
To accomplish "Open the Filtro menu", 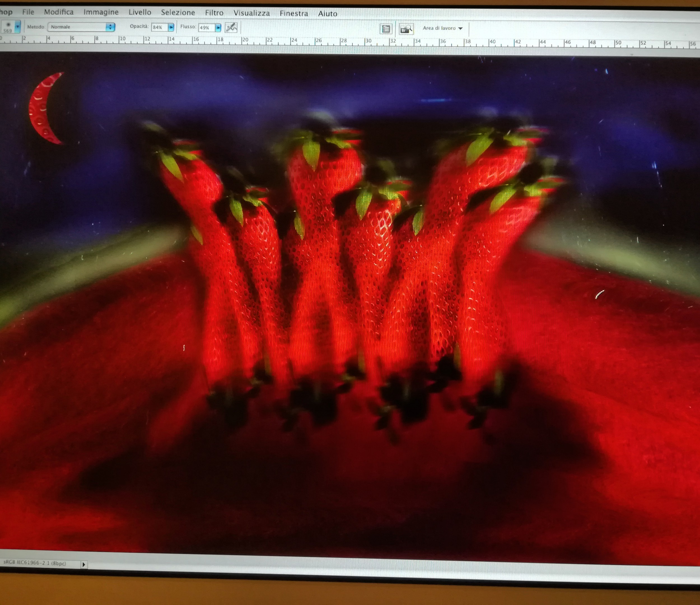I will 214,13.
